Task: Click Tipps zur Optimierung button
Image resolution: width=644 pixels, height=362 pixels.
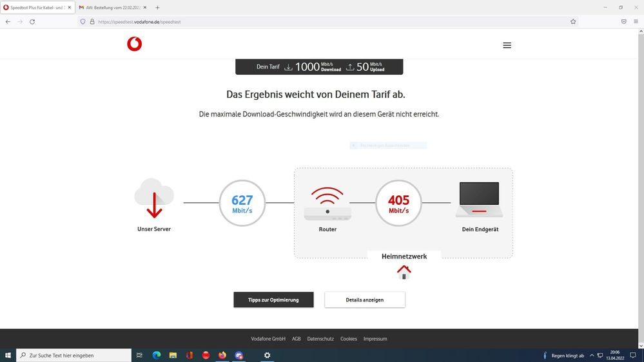Action: coord(273,300)
